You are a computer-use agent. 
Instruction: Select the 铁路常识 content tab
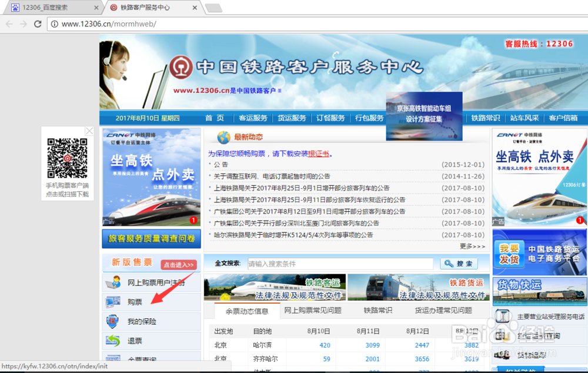coord(377,310)
